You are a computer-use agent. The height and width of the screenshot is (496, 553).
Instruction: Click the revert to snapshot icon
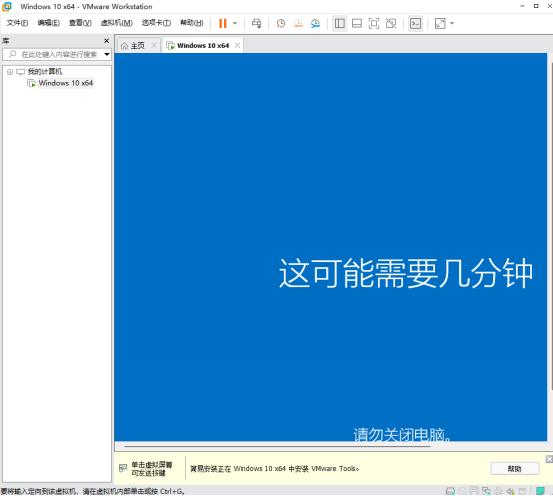tap(298, 23)
